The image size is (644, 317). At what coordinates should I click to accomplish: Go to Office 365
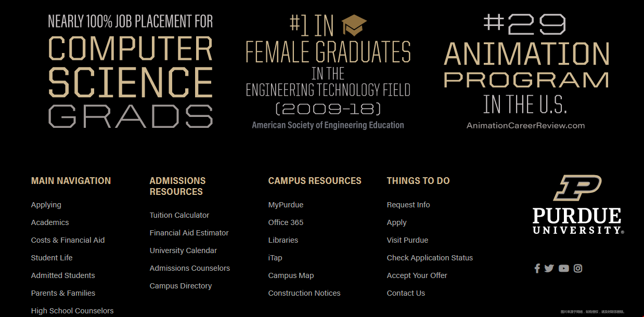pyautogui.click(x=286, y=222)
